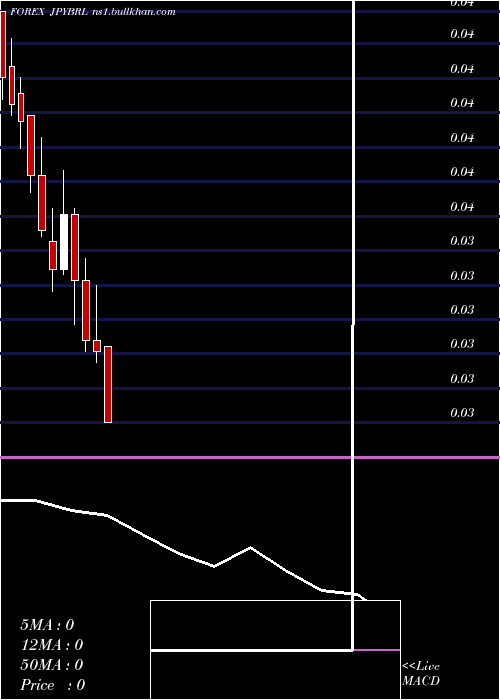Select the last, lowest red candlestick

(x=108, y=384)
